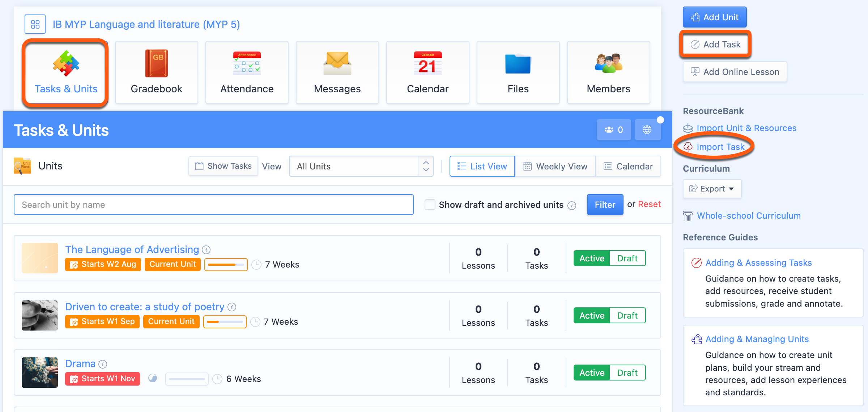Switch to Weekly View
The width and height of the screenshot is (868, 412).
point(555,166)
